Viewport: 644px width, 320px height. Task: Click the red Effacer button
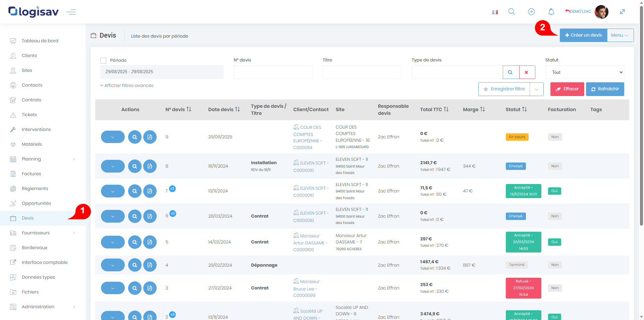[567, 89]
